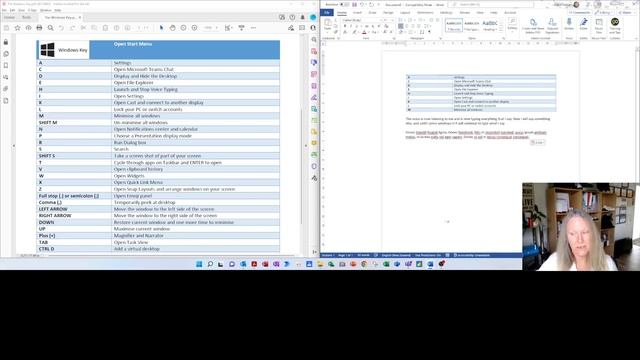Open the Share dropdown in Word
Viewport: 640px width, 360px height.
coord(627,13)
